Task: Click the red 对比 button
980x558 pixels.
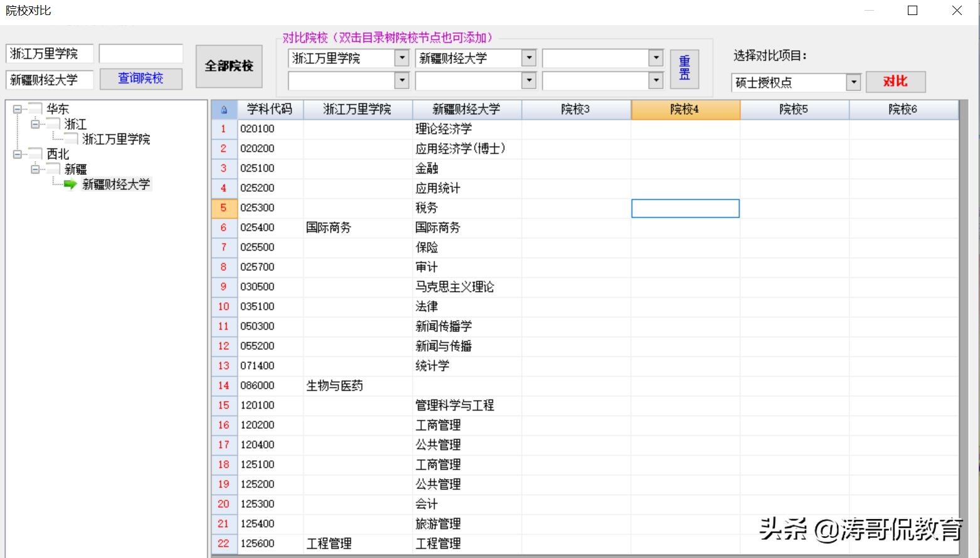Action: point(896,82)
